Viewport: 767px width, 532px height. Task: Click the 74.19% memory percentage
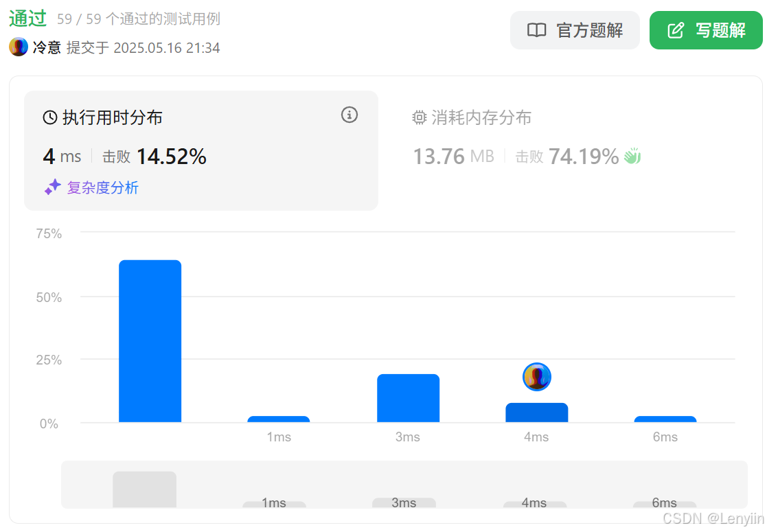tap(584, 157)
